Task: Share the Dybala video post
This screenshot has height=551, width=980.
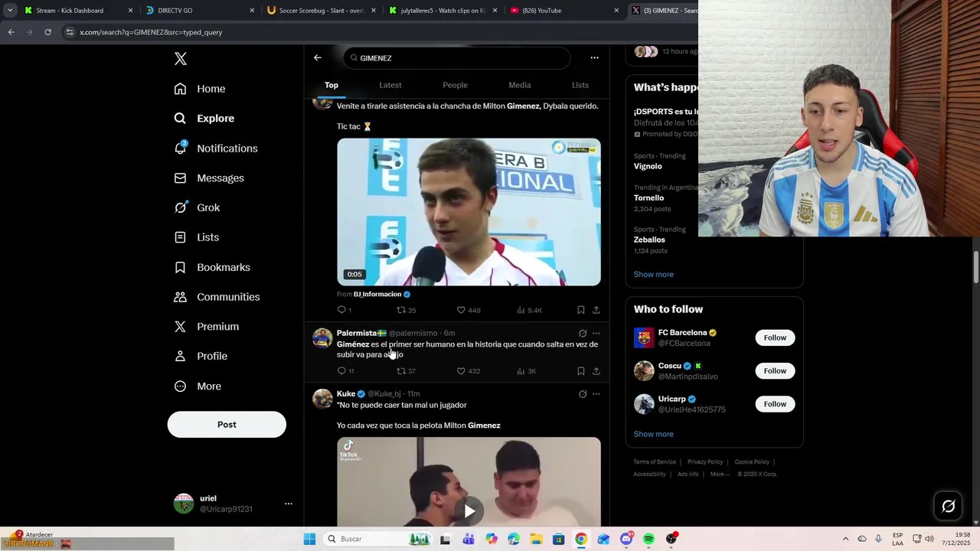Action: [x=596, y=310]
